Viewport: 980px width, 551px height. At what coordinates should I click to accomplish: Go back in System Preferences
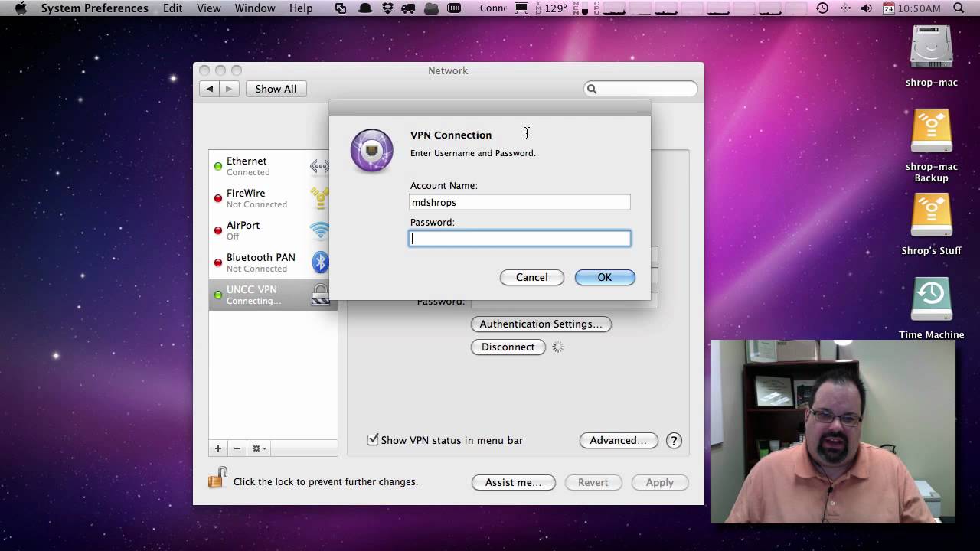tap(210, 89)
